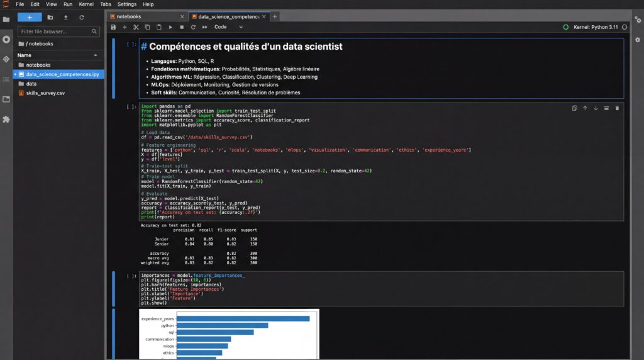Close the notebooks tab
644x360 pixels.
point(182,16)
